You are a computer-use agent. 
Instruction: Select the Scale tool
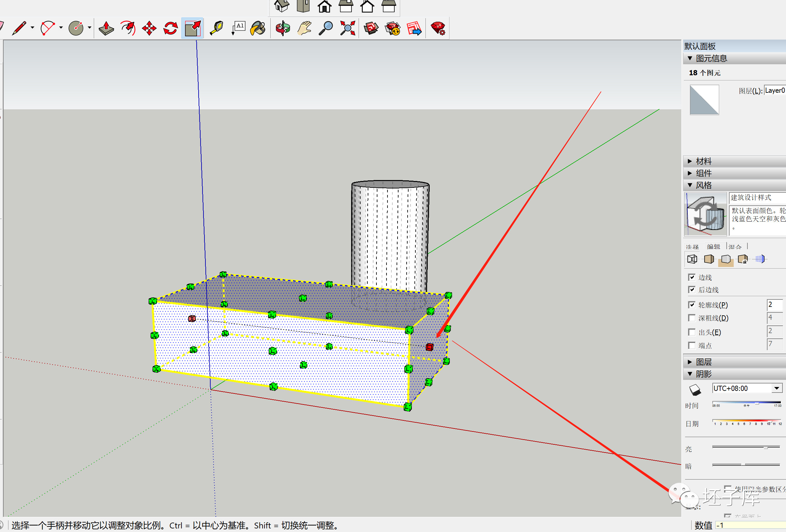tap(192, 28)
